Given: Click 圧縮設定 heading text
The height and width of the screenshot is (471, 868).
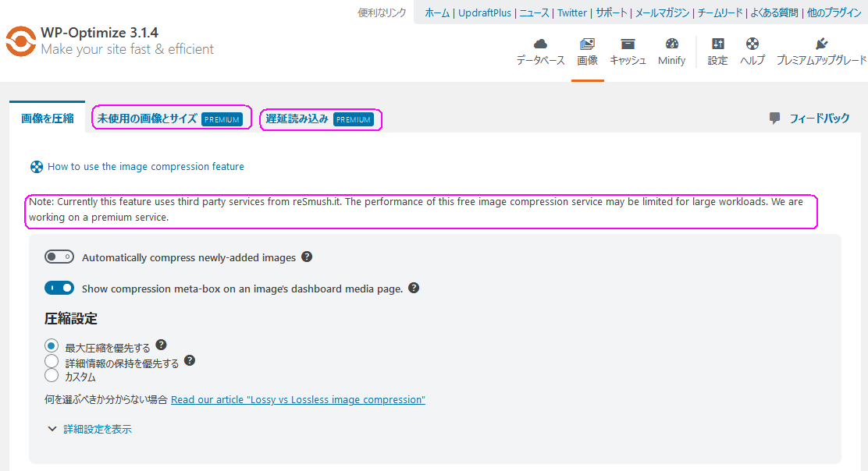Looking at the screenshot, I should (x=71, y=318).
